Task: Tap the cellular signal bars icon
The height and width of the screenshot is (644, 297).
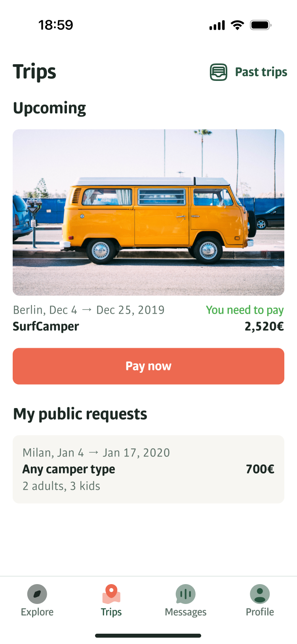Action: coord(217,26)
